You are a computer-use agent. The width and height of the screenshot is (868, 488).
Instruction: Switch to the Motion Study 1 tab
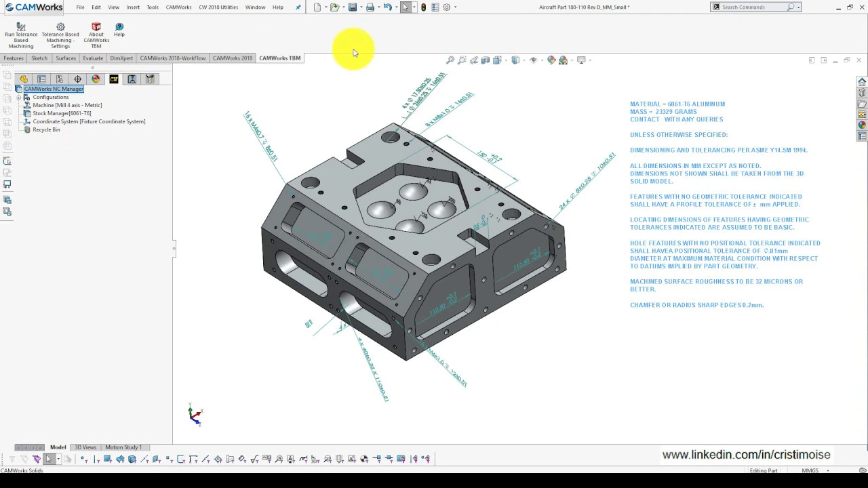(x=123, y=447)
